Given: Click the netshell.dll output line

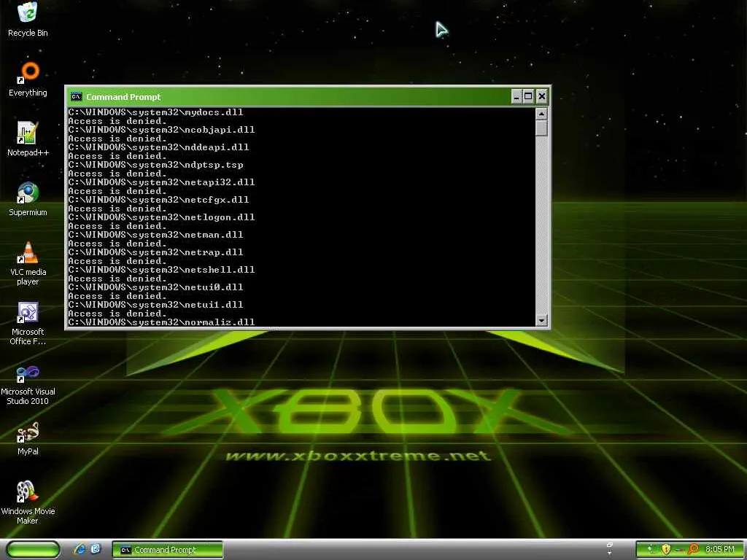Looking at the screenshot, I should click(x=161, y=270).
